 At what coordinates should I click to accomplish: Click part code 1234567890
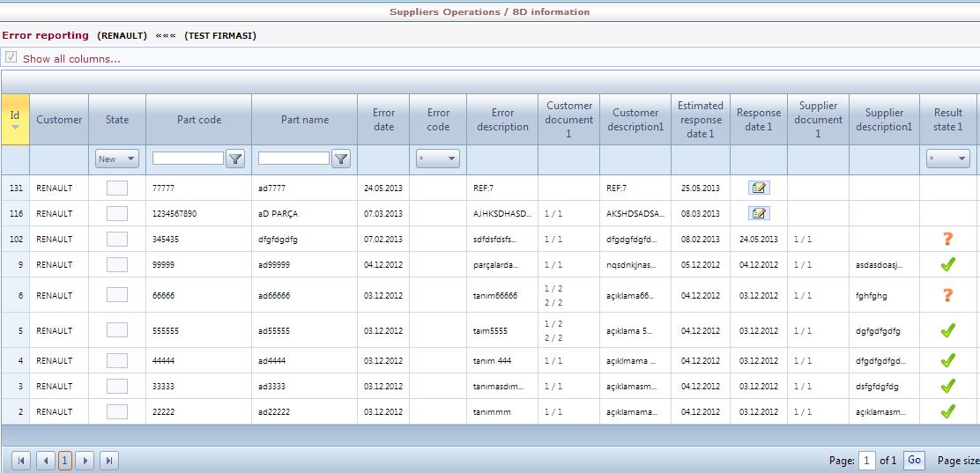click(x=174, y=214)
